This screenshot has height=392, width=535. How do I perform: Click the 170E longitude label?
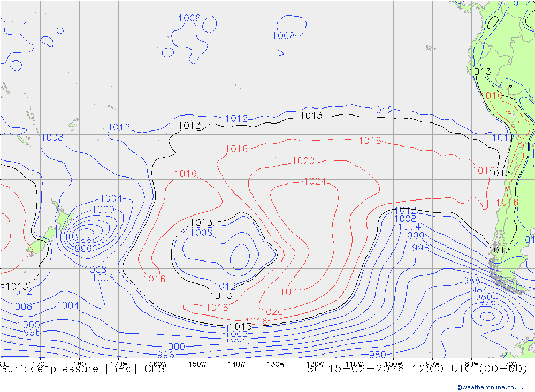(x=40, y=364)
